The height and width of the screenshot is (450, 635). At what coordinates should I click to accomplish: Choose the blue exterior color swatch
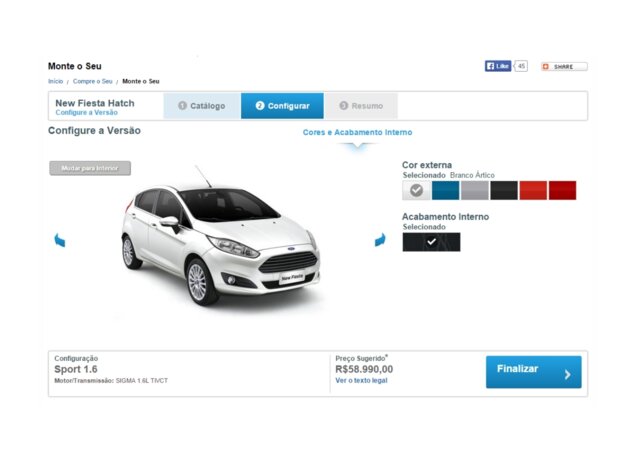445,190
